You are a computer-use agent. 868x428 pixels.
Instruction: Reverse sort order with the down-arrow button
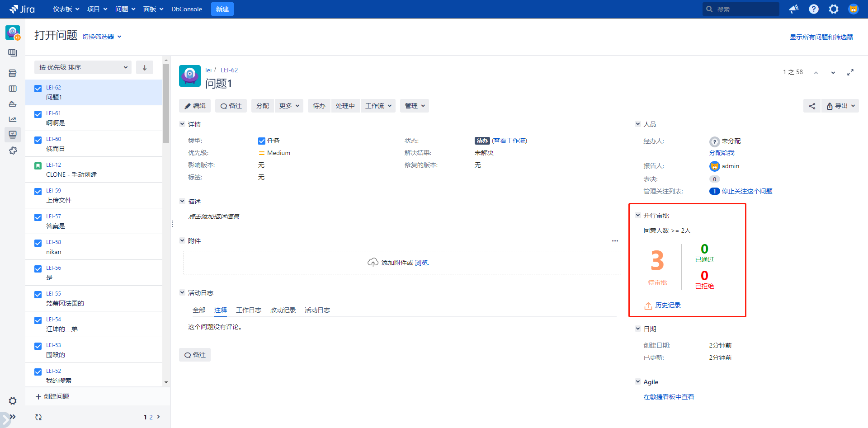[x=145, y=68]
